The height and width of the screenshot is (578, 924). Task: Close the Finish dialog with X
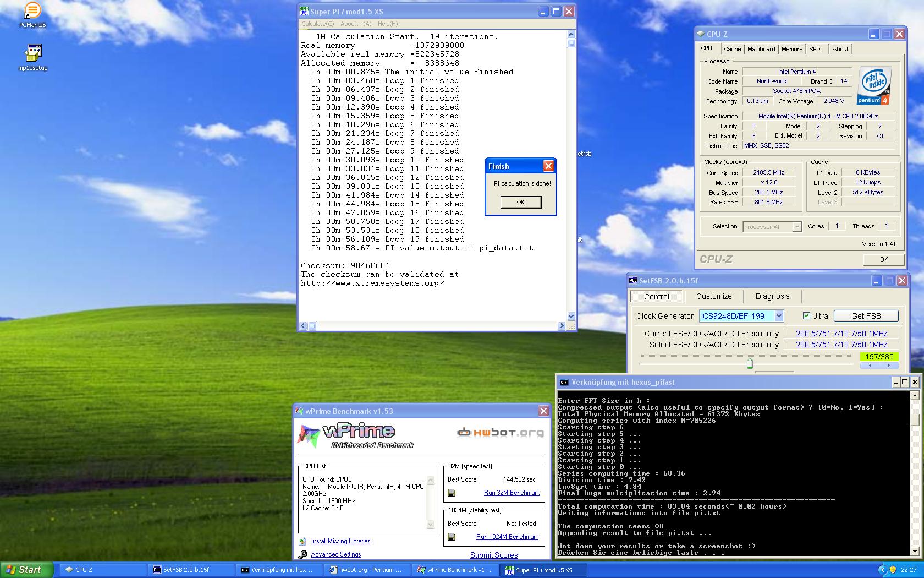(x=548, y=166)
